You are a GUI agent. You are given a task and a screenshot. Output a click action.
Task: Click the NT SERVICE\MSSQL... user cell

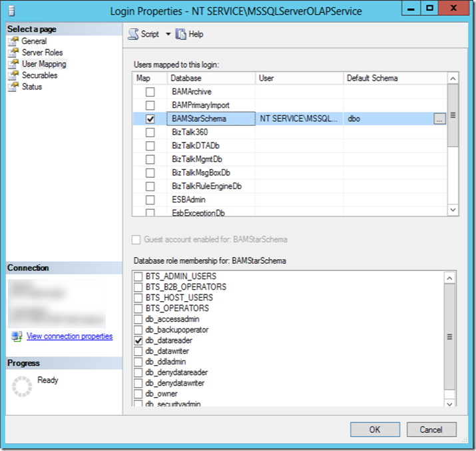tap(300, 119)
